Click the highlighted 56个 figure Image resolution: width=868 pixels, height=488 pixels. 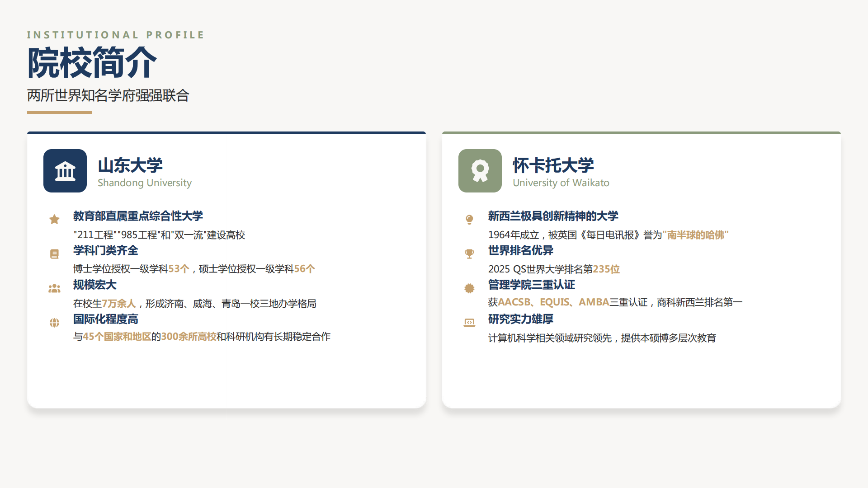[305, 269]
